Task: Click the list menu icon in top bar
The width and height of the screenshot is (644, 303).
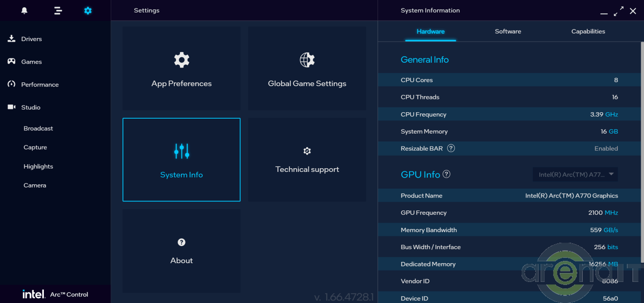Action: pos(58,10)
